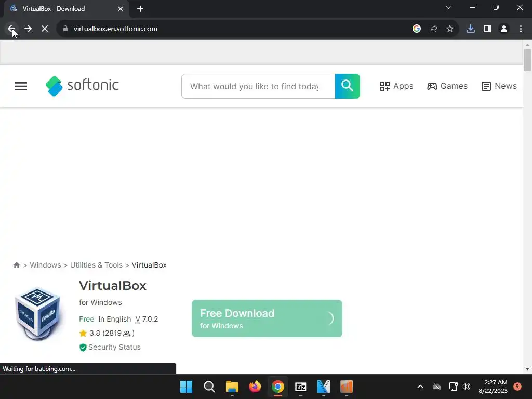Open File Explorer from the taskbar
This screenshot has height=399, width=532.
pos(232,387)
